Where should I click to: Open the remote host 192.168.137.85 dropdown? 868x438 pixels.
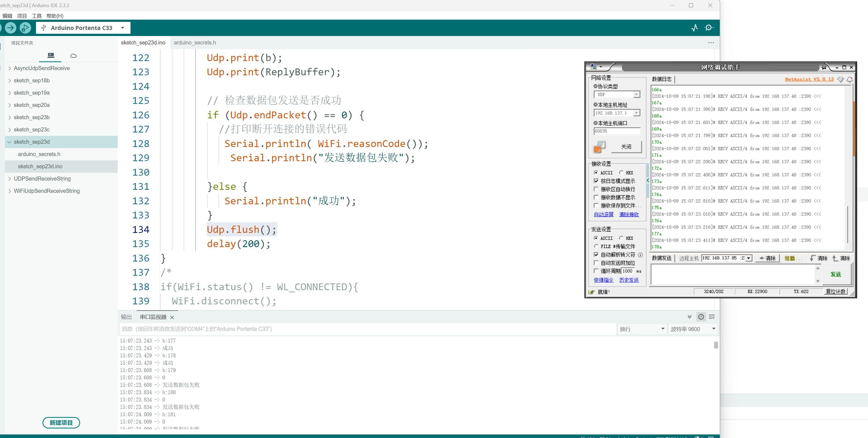[x=748, y=258]
